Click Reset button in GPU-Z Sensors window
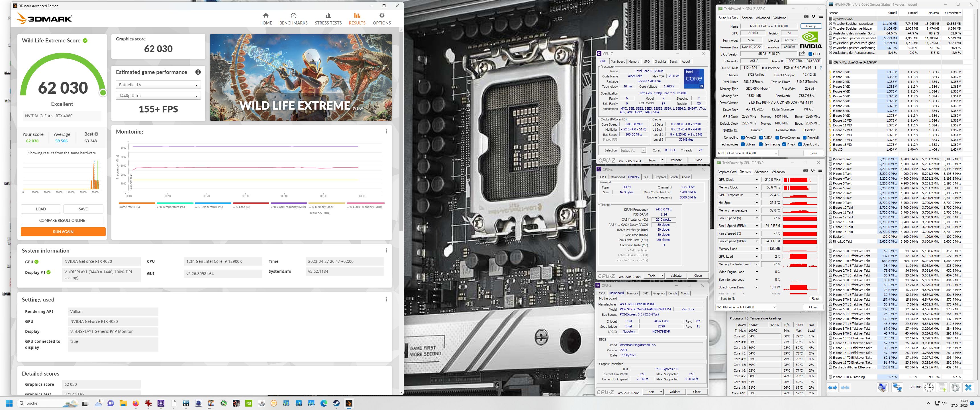 (x=815, y=299)
